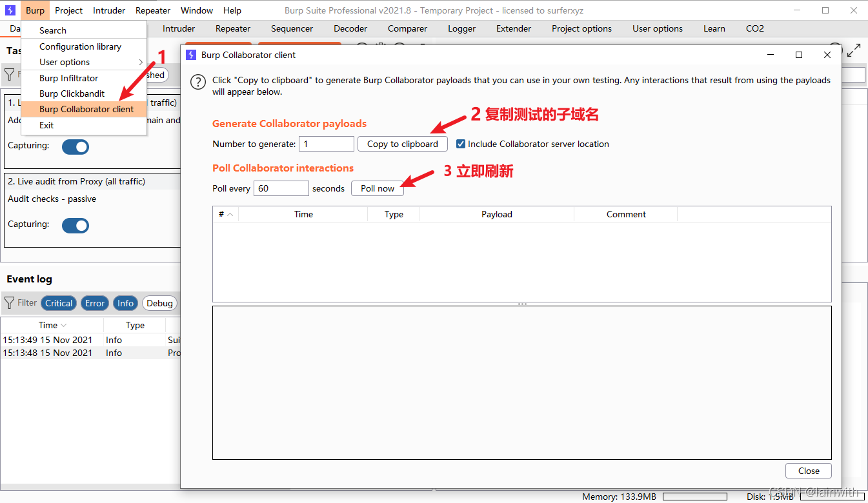
Task: Choose Configuration library from the Burp menu
Action: [84, 46]
